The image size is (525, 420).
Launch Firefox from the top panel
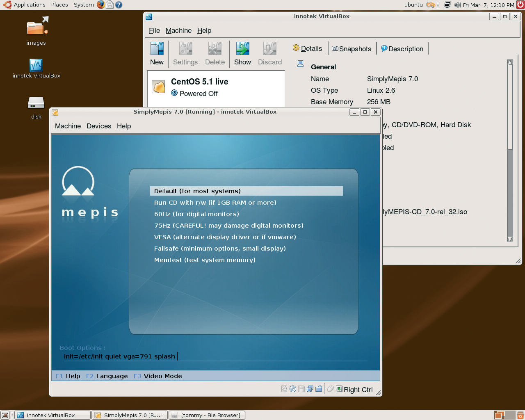click(x=101, y=5)
